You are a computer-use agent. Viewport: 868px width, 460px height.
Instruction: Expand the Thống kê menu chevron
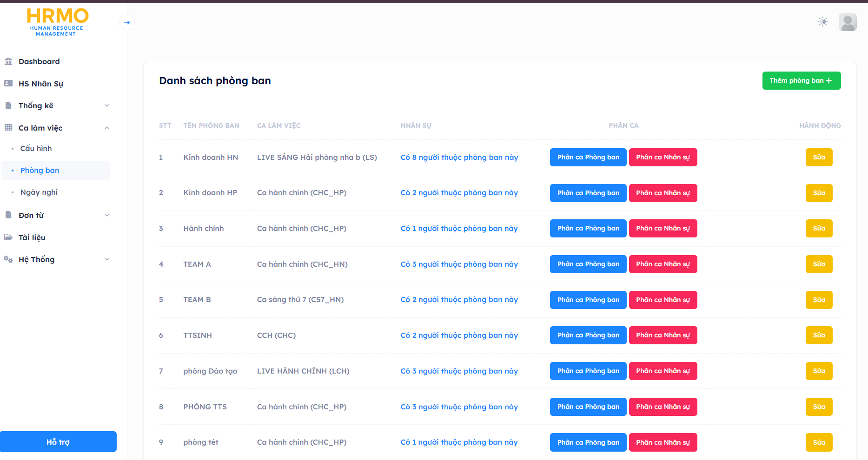pyautogui.click(x=107, y=105)
